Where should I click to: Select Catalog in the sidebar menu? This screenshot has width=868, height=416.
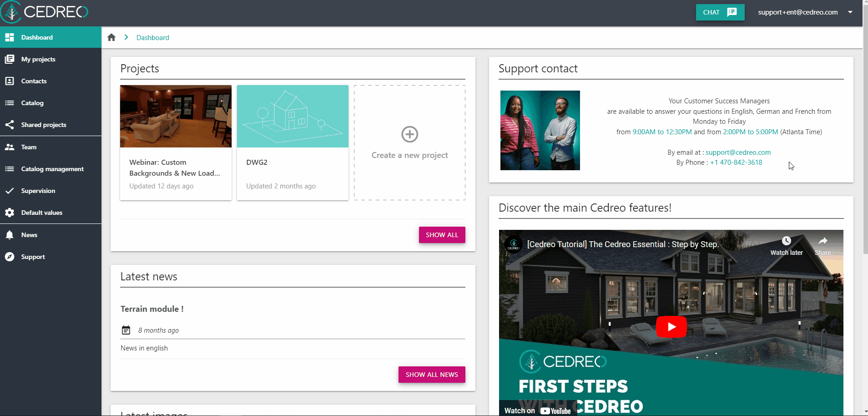[50, 103]
